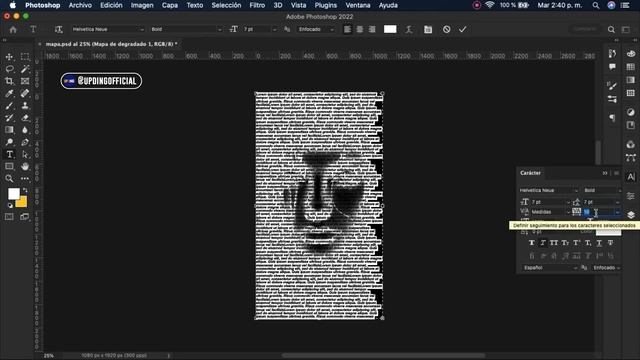This screenshot has width=640, height=360.
Task: Toggle Small Caps in Character panel
Action: (565, 243)
